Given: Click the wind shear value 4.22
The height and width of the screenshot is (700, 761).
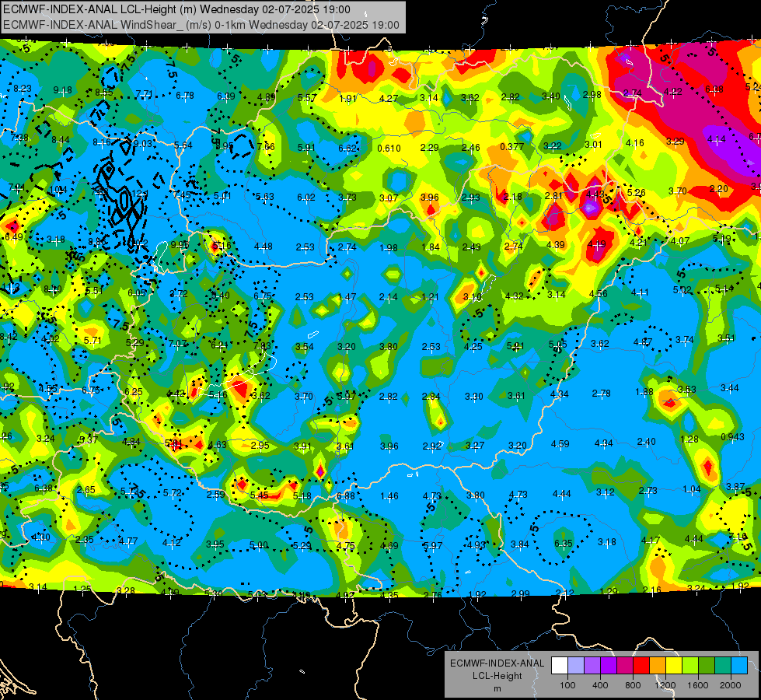Looking at the screenshot, I should click(673, 91).
